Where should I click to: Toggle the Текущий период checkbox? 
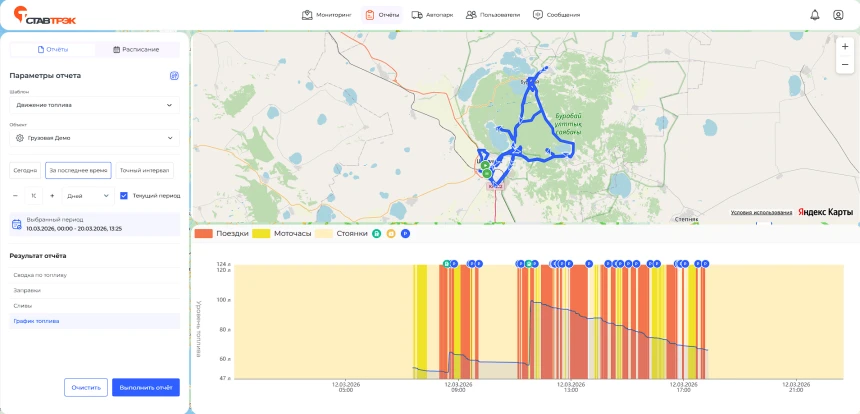pos(123,196)
